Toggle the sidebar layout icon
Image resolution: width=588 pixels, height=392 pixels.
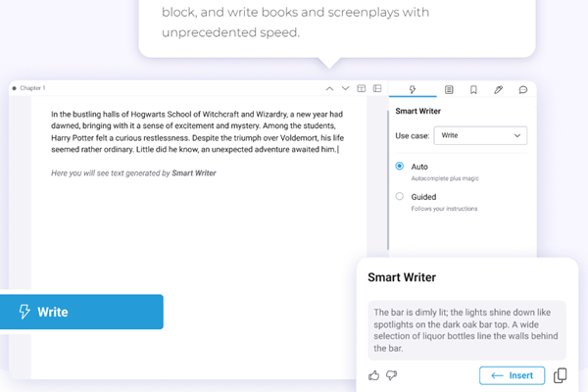click(x=377, y=88)
